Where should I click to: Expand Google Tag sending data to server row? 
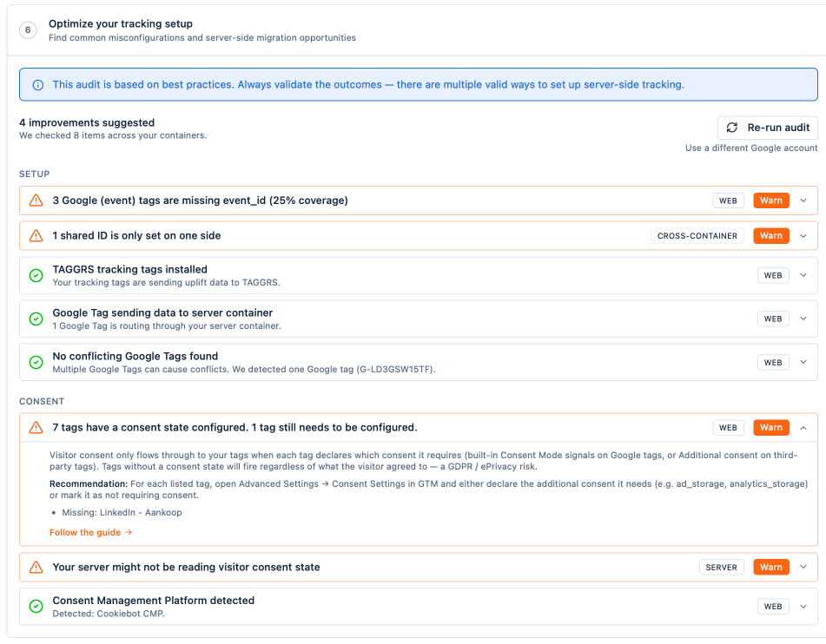point(803,319)
